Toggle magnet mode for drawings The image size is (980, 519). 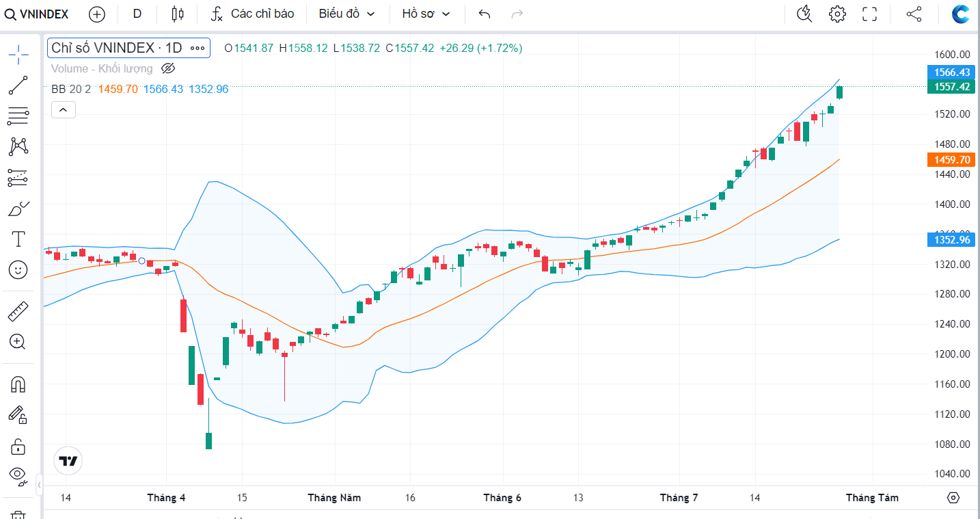click(x=18, y=384)
